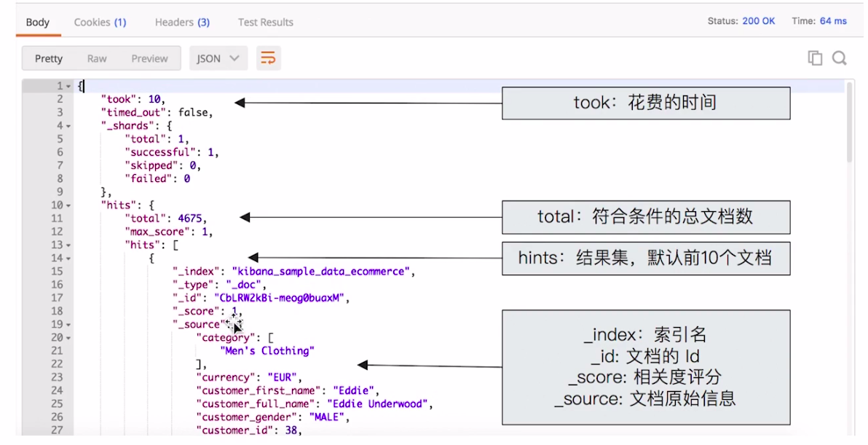Click the "Eddie Underwood" full name value
This screenshot has width=868, height=445.
click(x=377, y=404)
